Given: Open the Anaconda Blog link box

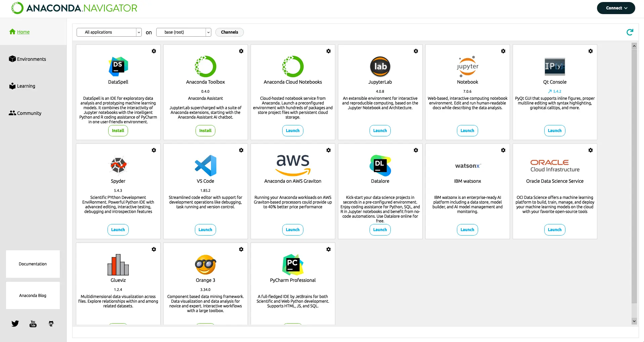Looking at the screenshot, I should coord(33,296).
